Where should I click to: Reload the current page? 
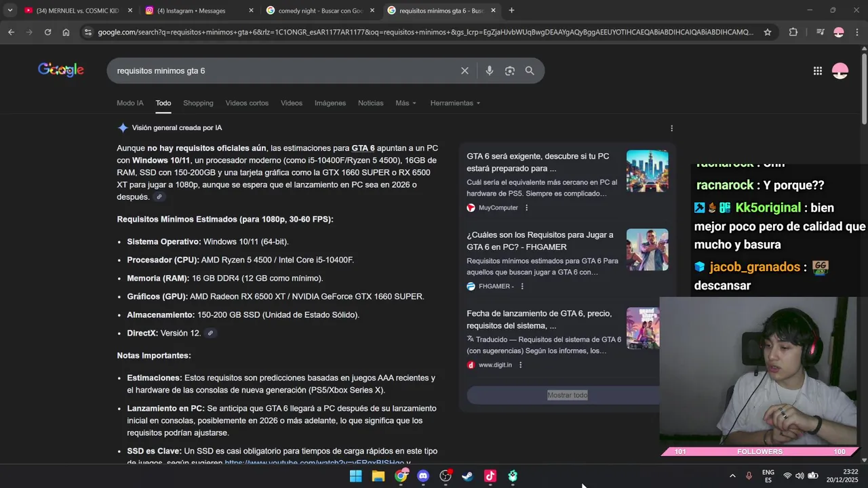pos(47,32)
